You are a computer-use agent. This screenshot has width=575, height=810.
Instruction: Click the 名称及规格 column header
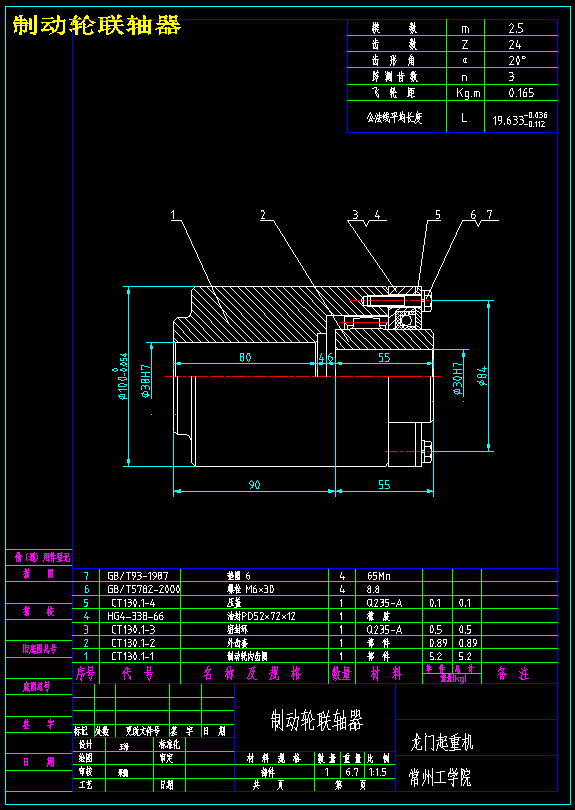(252, 674)
